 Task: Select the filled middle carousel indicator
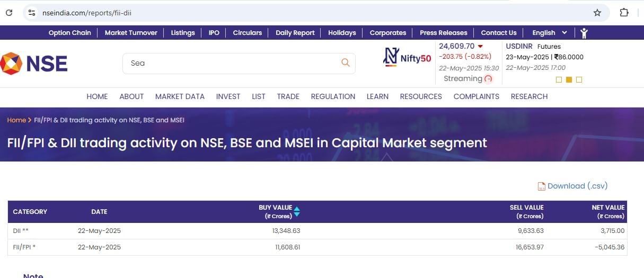pos(569,79)
